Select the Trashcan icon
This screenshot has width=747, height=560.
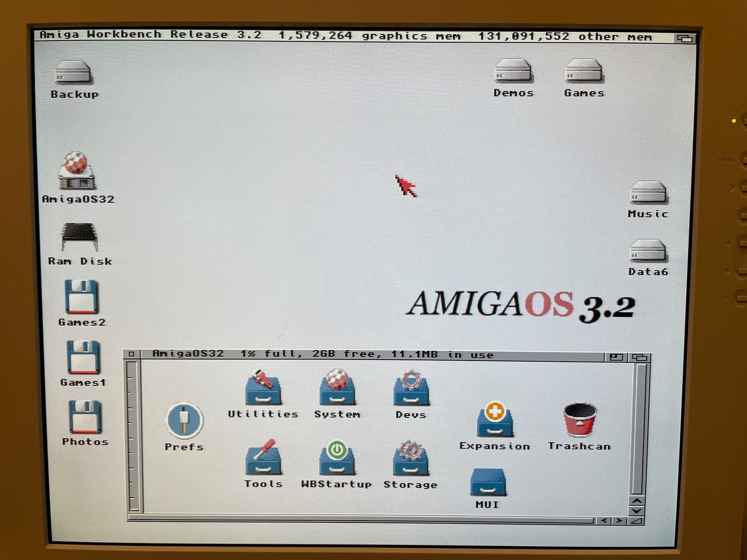pos(580,420)
